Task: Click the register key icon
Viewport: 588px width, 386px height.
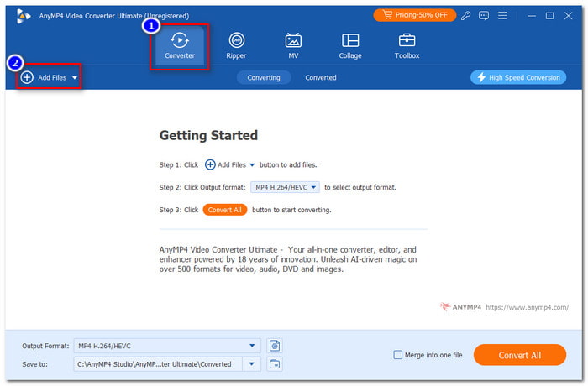Action: [x=465, y=16]
